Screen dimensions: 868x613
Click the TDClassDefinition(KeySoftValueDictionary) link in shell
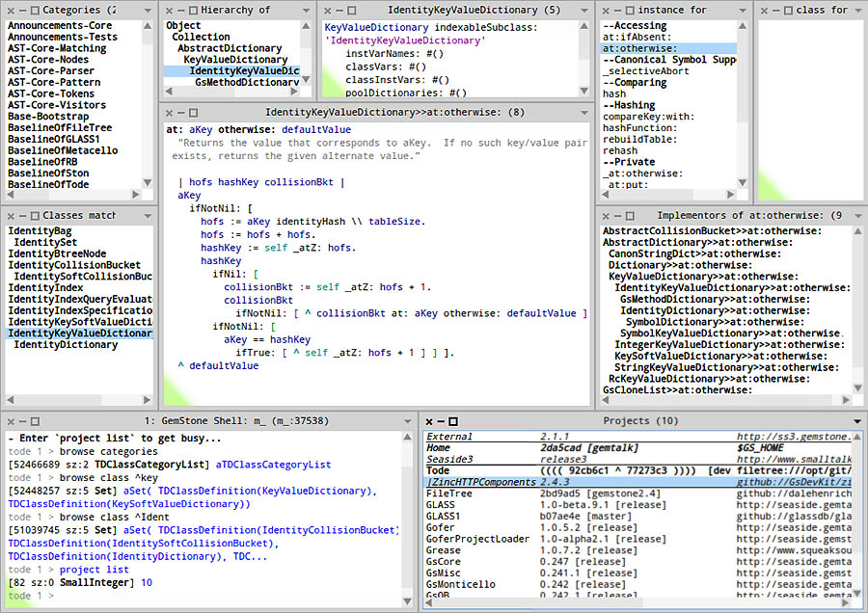click(129, 504)
